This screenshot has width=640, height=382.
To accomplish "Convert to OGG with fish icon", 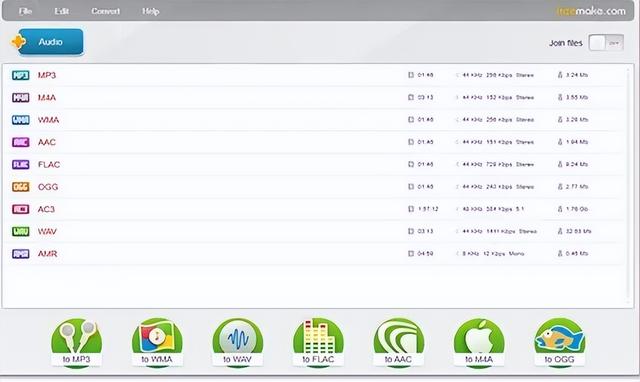I will click(x=560, y=342).
